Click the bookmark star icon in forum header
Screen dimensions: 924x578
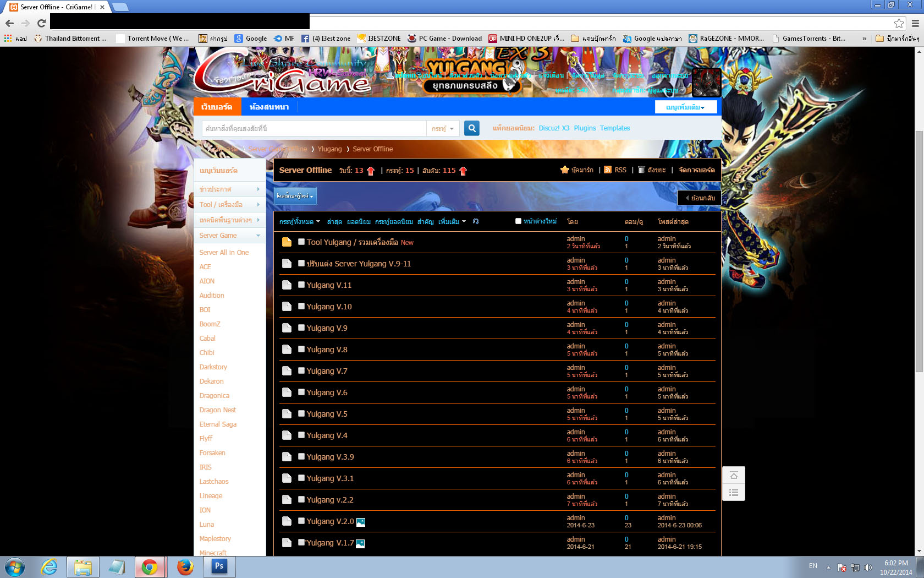click(564, 170)
